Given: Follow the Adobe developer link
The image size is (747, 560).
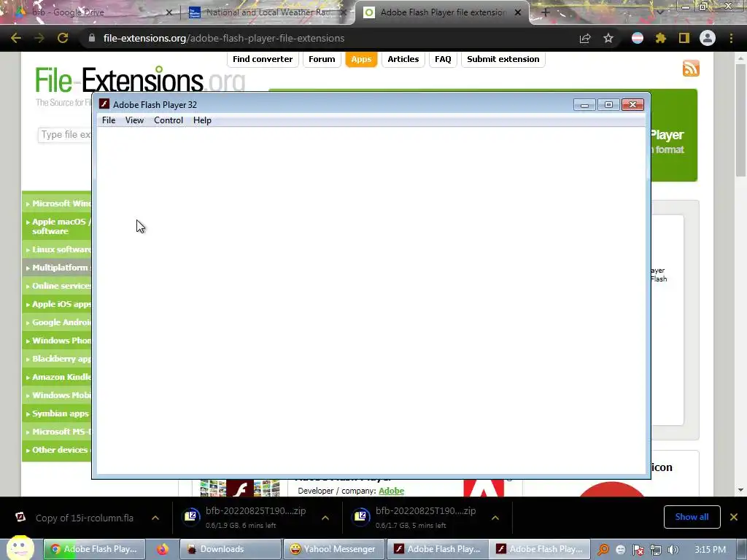Looking at the screenshot, I should pyautogui.click(x=392, y=491).
